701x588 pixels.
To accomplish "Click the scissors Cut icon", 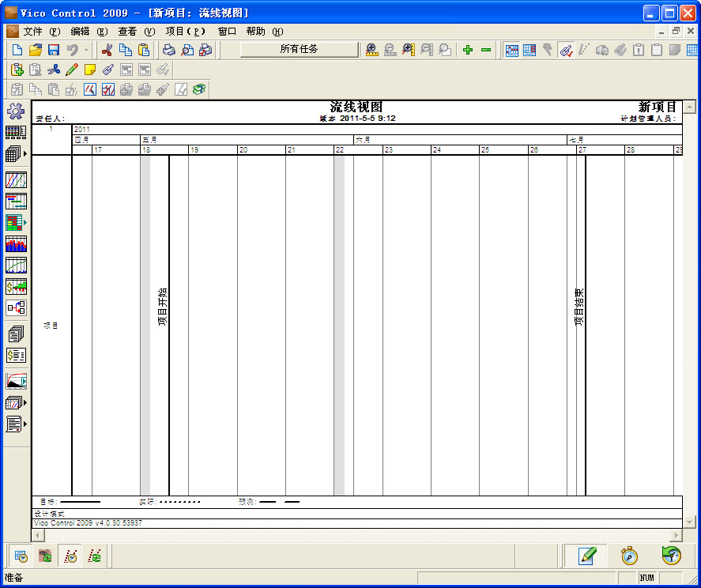I will click(106, 50).
